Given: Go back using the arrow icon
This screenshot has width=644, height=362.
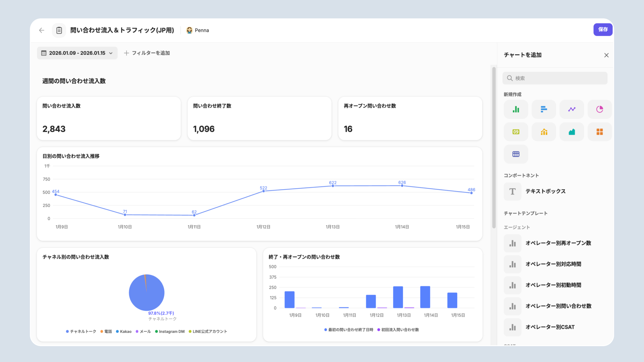Looking at the screenshot, I should tap(41, 30).
